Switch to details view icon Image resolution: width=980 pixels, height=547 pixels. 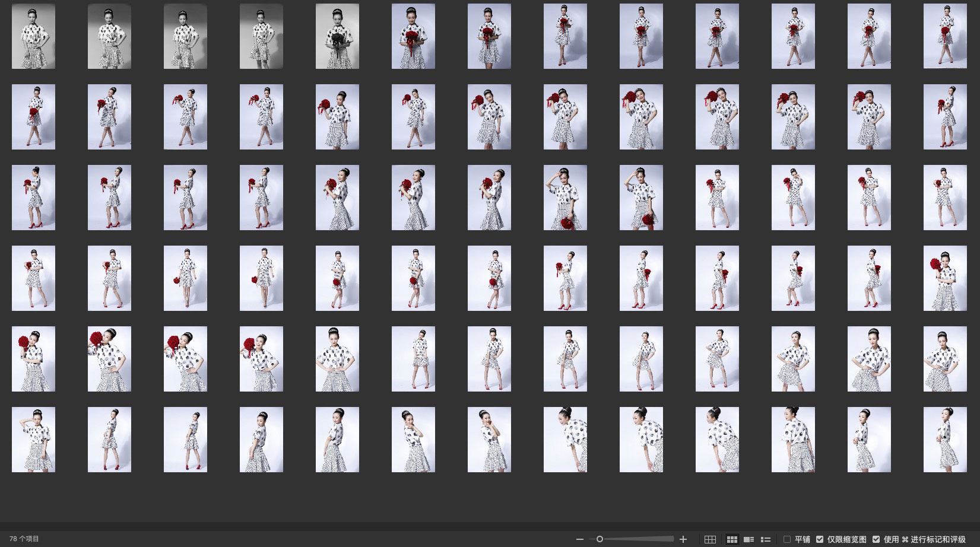(749, 539)
